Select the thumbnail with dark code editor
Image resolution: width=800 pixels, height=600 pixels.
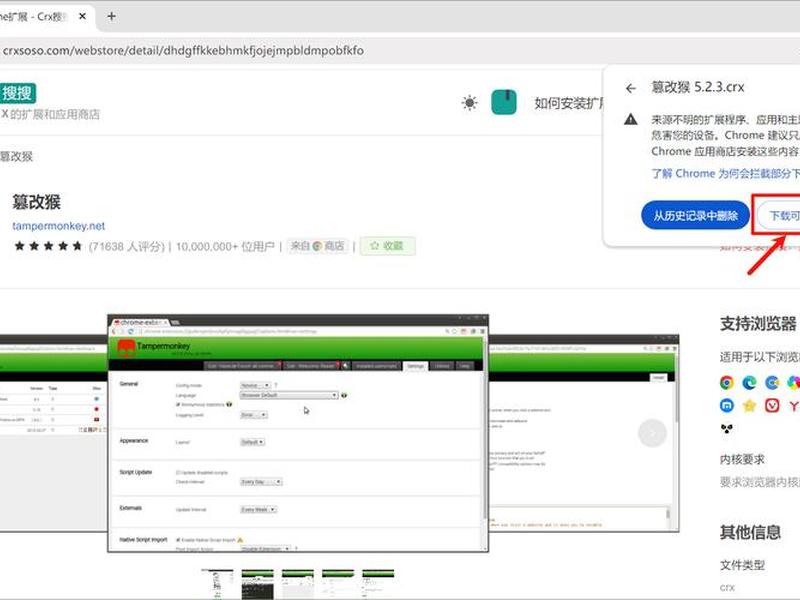pyautogui.click(x=258, y=584)
